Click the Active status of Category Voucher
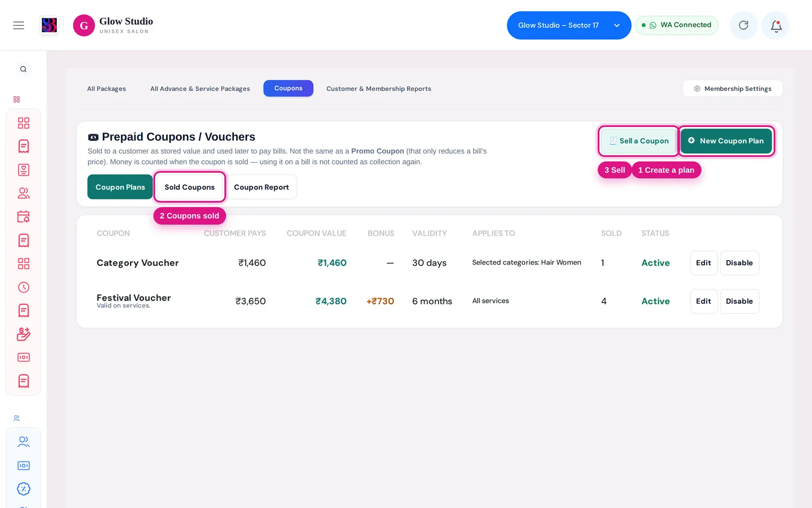This screenshot has height=508, width=812. click(655, 263)
